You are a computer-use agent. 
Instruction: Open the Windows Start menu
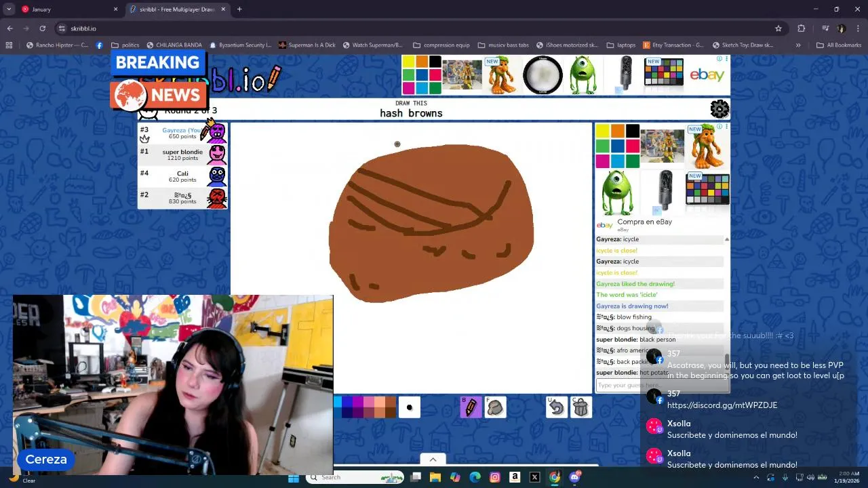coord(294,478)
